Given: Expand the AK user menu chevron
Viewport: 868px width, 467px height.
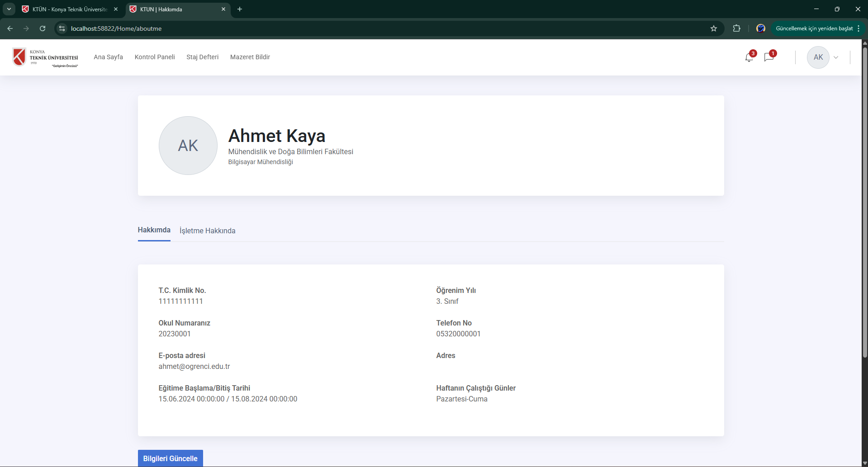Looking at the screenshot, I should [836, 57].
